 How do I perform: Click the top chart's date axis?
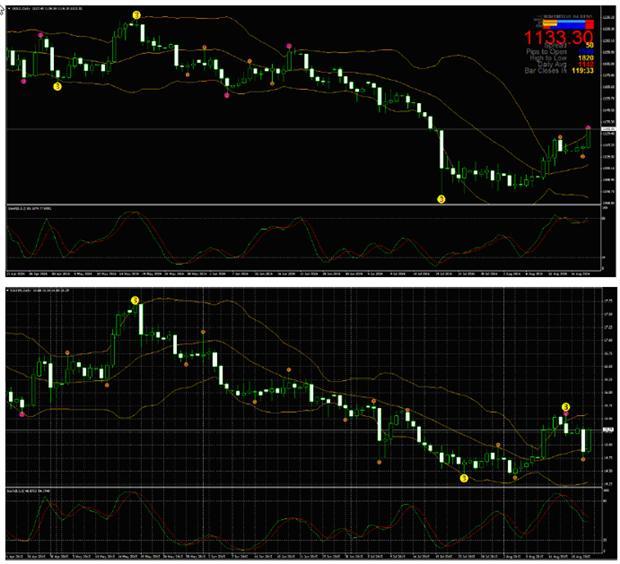click(300, 271)
